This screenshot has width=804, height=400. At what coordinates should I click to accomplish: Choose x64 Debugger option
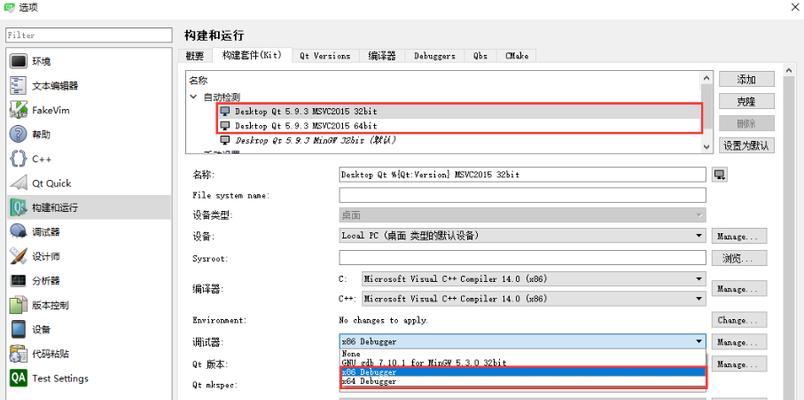click(522, 381)
